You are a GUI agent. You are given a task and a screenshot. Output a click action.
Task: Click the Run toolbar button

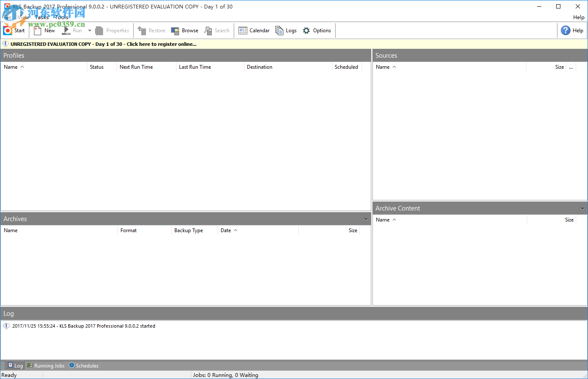(x=72, y=31)
